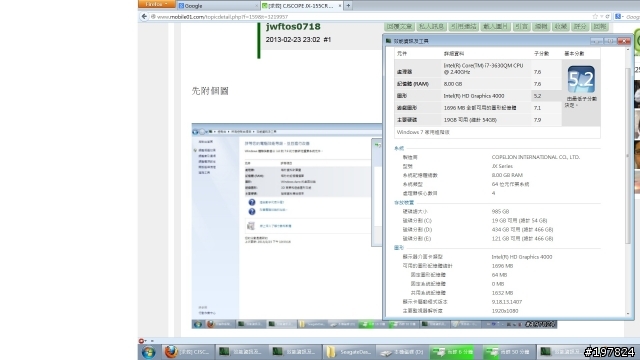Go back with the browser back arrow

pyautogui.click(x=144, y=16)
